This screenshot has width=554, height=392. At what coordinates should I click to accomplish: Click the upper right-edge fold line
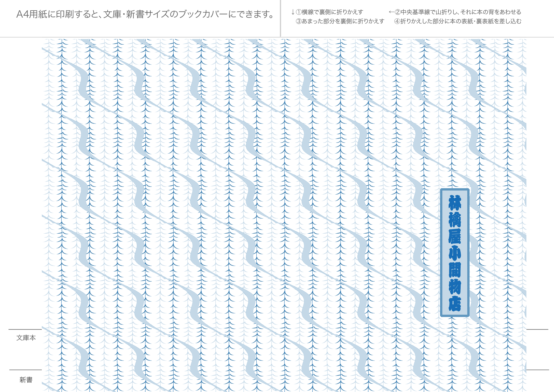(x=537, y=329)
